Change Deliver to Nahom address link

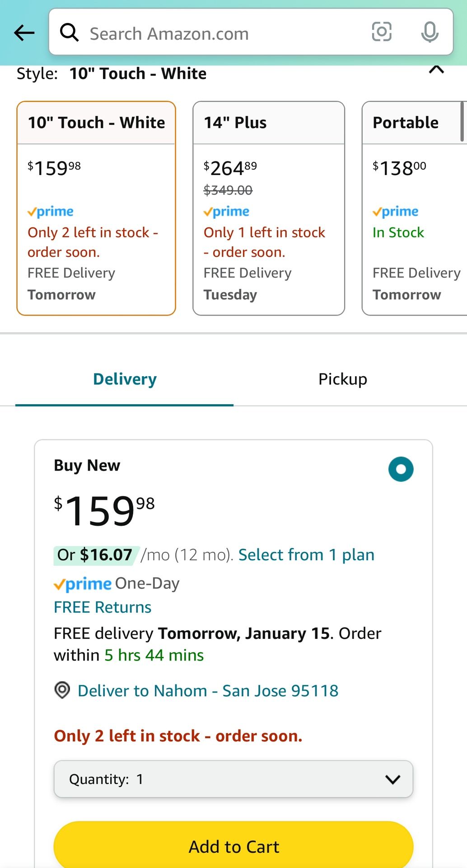coord(208,691)
